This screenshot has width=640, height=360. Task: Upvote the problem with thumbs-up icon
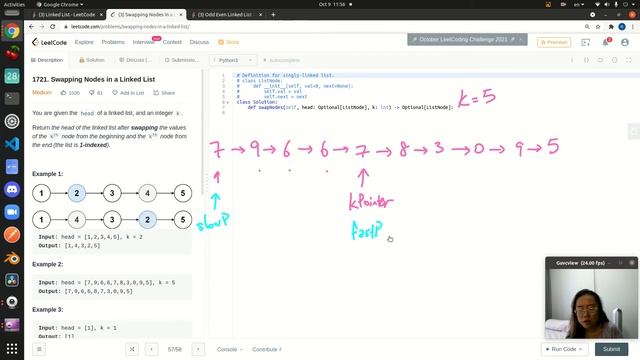click(63, 93)
